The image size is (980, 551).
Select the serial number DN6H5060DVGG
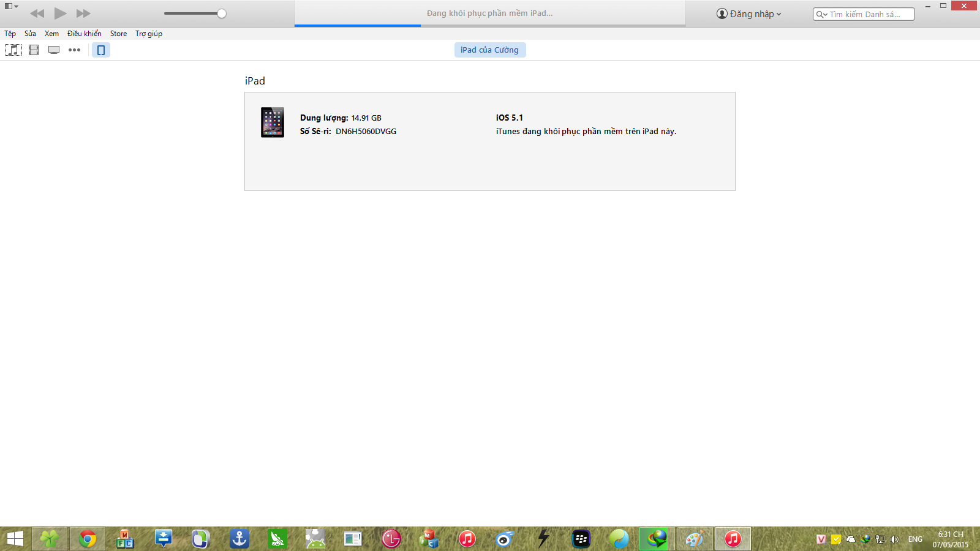[366, 132]
